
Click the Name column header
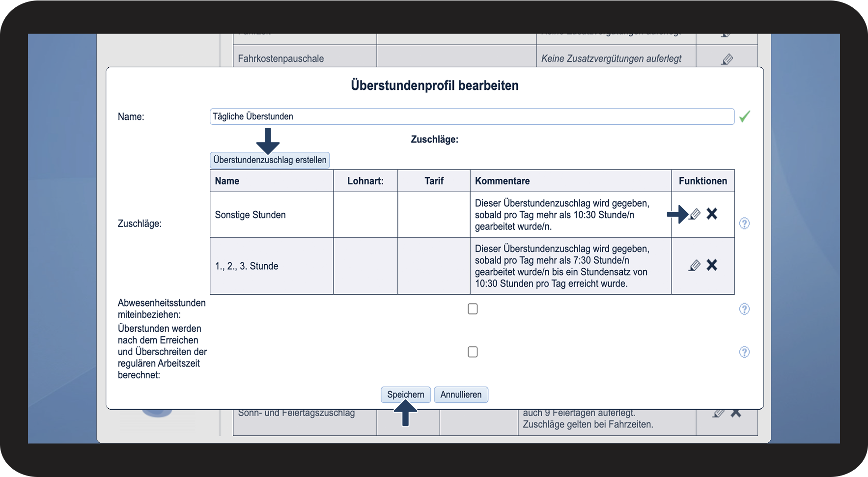(x=227, y=181)
